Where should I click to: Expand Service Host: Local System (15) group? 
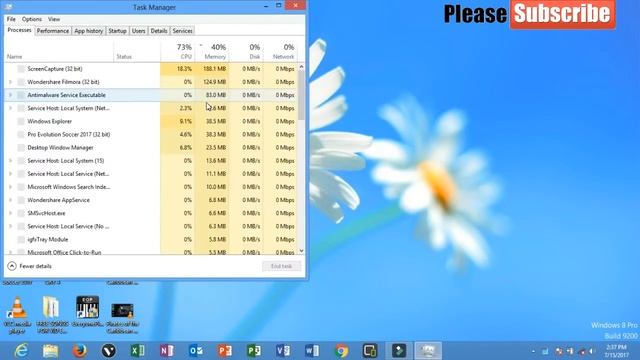pos(11,161)
